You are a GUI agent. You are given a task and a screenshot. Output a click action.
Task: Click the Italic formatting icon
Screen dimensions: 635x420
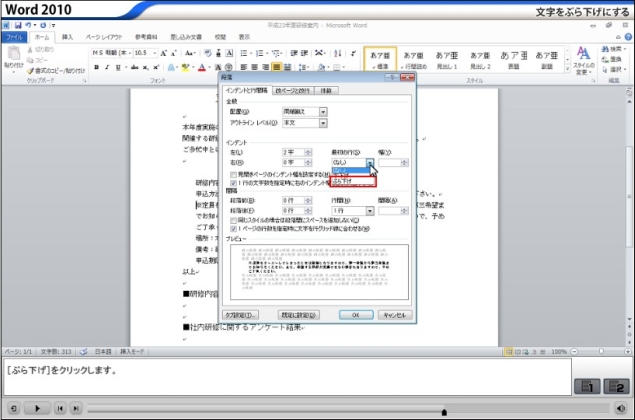(107, 67)
